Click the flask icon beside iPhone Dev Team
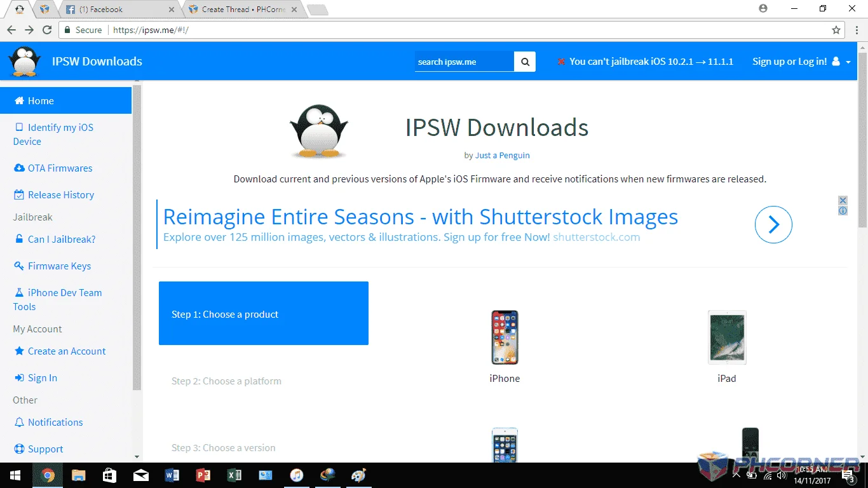This screenshot has width=868, height=488. [19, 293]
